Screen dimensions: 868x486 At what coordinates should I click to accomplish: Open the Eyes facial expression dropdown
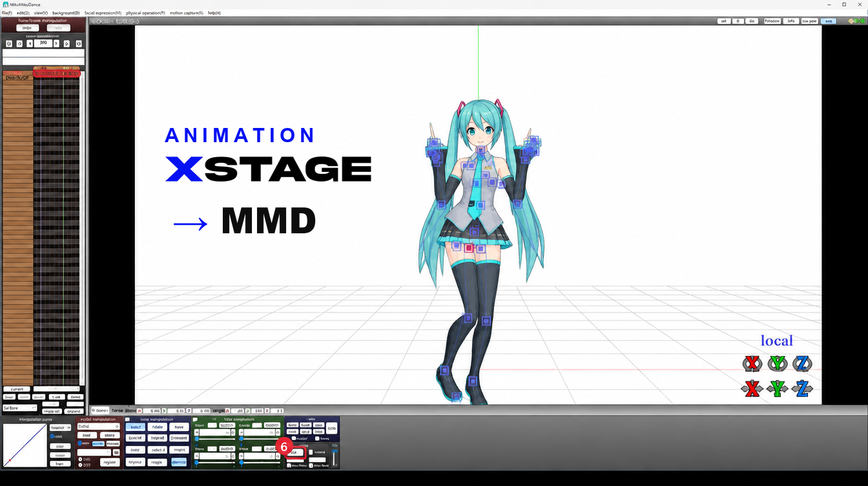(x=215, y=432)
